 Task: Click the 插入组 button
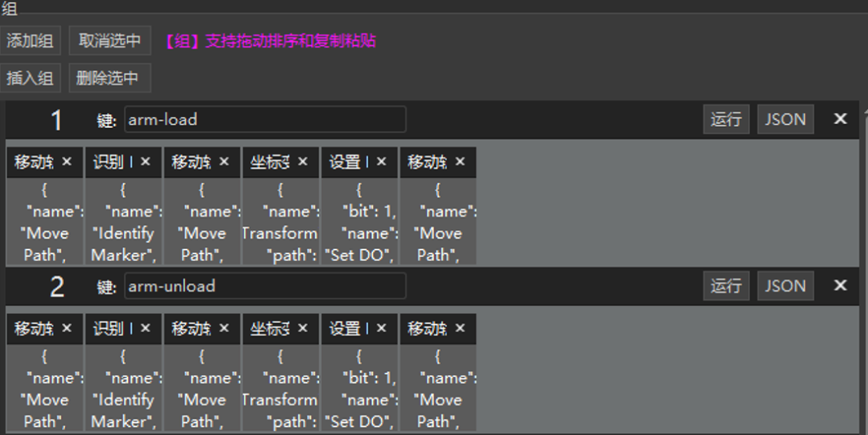click(x=30, y=78)
